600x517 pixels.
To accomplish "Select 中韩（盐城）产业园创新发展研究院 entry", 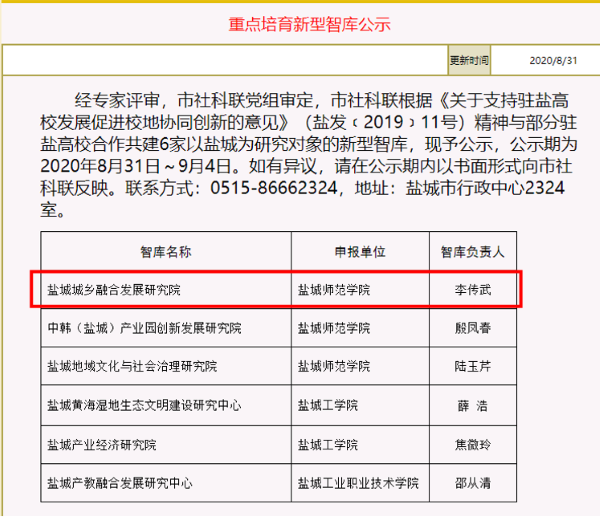I will click(x=144, y=329).
